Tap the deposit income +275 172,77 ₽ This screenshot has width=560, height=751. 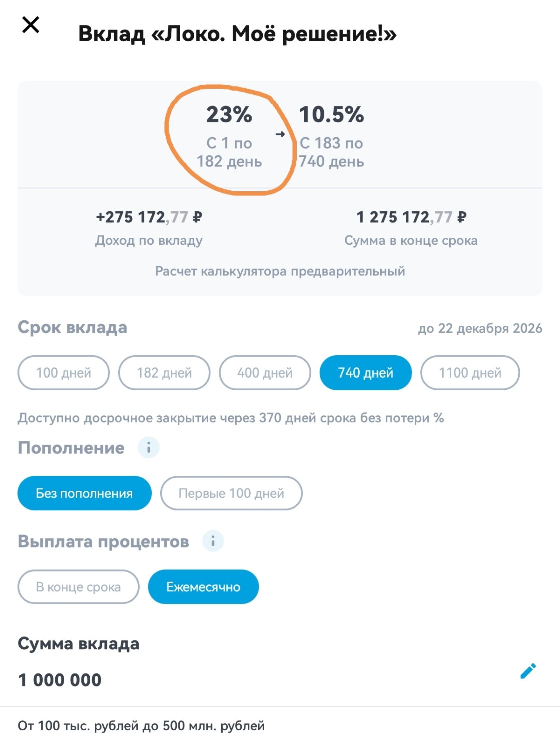point(149,217)
